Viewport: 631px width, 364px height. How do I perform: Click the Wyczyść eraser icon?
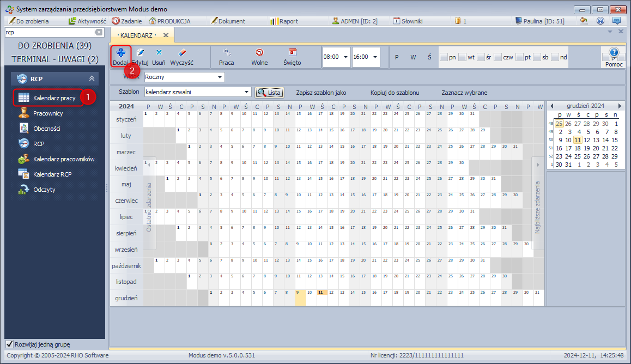pos(182,53)
